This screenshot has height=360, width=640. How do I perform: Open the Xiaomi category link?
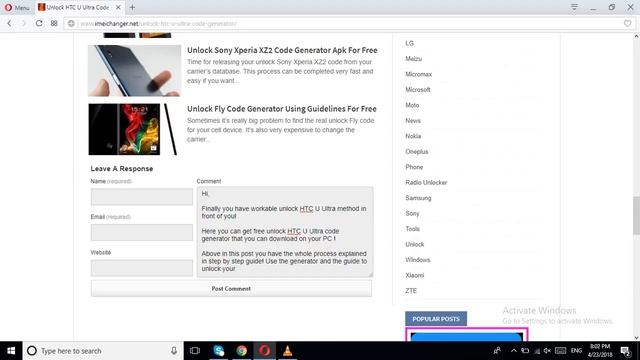click(x=414, y=276)
